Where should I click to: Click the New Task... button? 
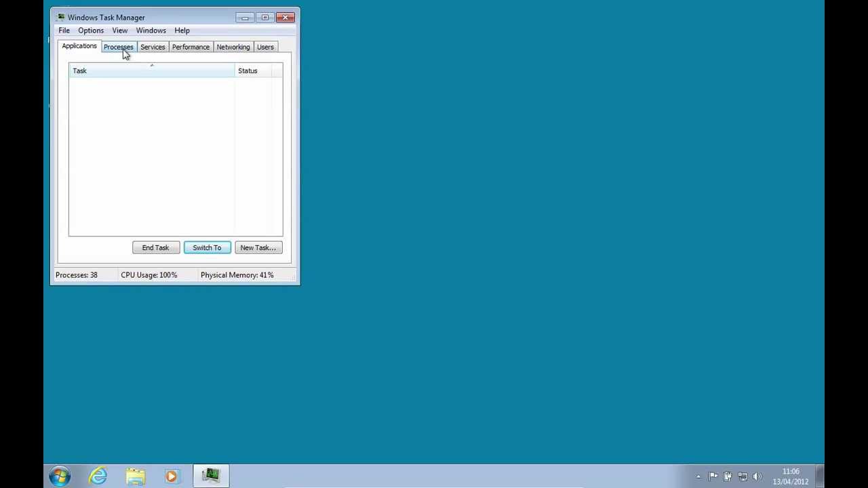click(x=258, y=247)
